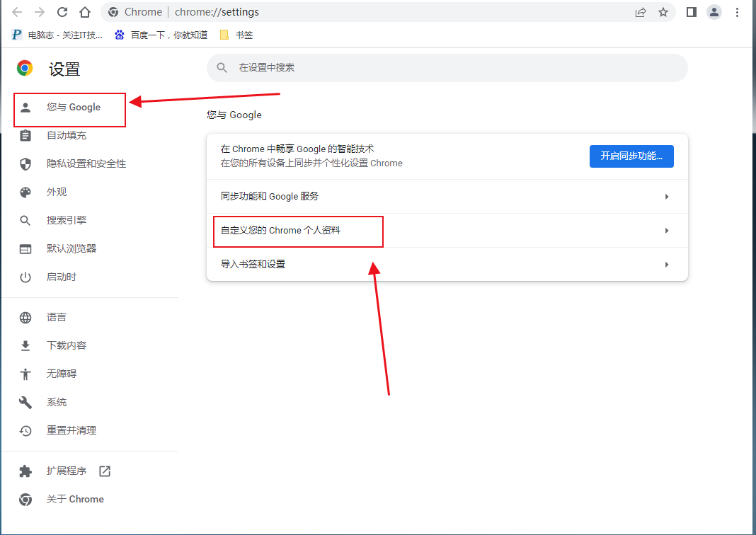
Task: Click the globe icon for 语言
Action: pos(25,318)
